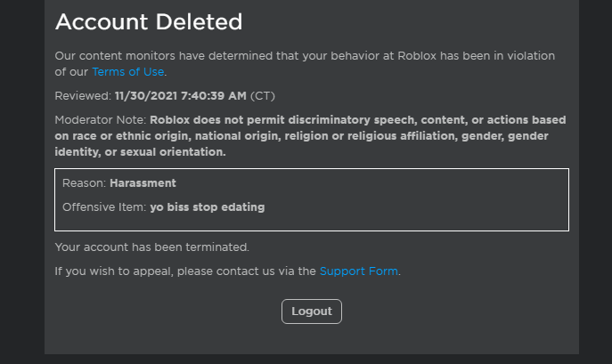Click the "please contact us via the" phrase
Image resolution: width=612 pixels, height=364 pixels.
pos(245,271)
